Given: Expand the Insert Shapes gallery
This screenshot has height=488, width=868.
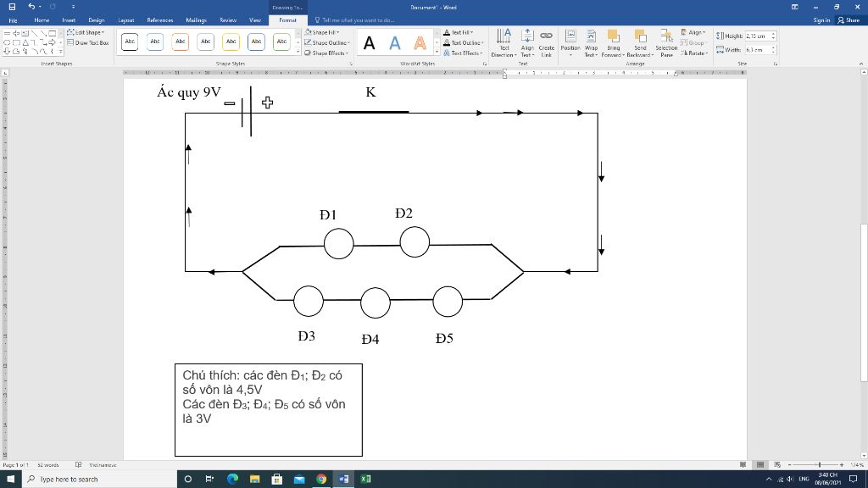Looking at the screenshot, I should (60, 52).
